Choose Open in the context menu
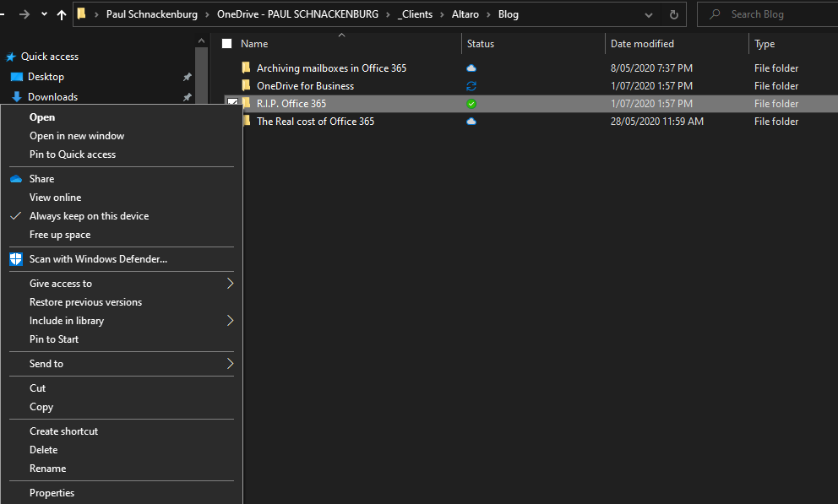Viewport: 838px width, 504px height. pyautogui.click(x=42, y=117)
